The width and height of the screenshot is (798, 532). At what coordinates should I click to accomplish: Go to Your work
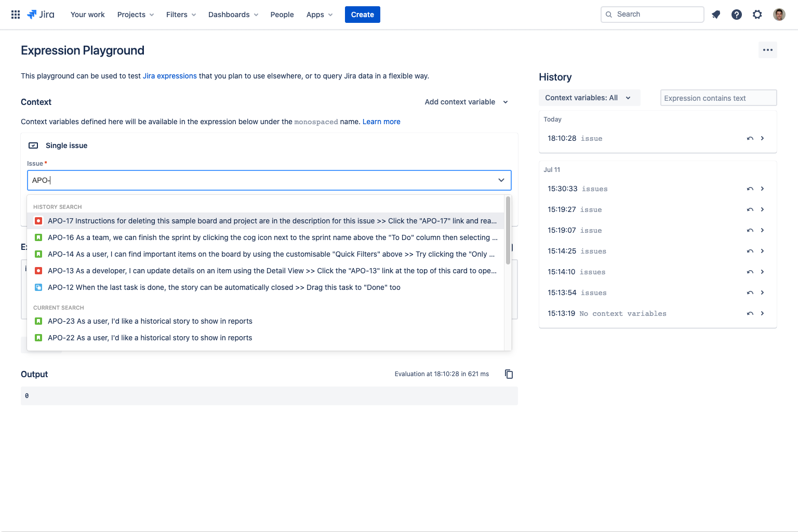click(x=88, y=15)
